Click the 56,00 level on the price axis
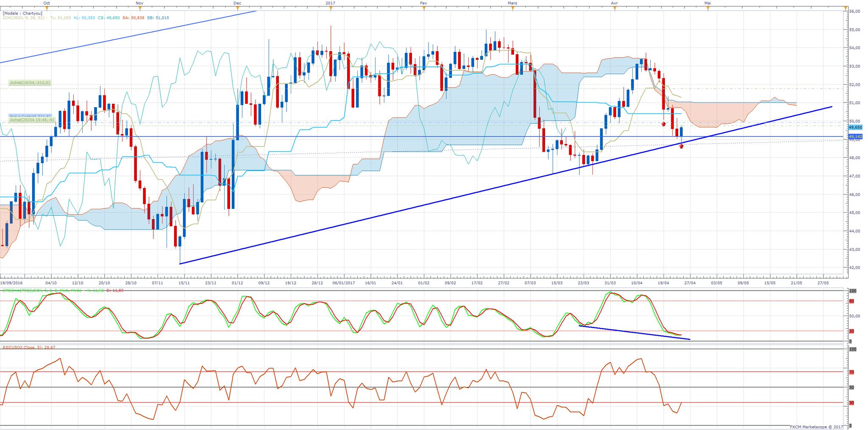Viewport: 868px width, 430px height. [x=855, y=11]
